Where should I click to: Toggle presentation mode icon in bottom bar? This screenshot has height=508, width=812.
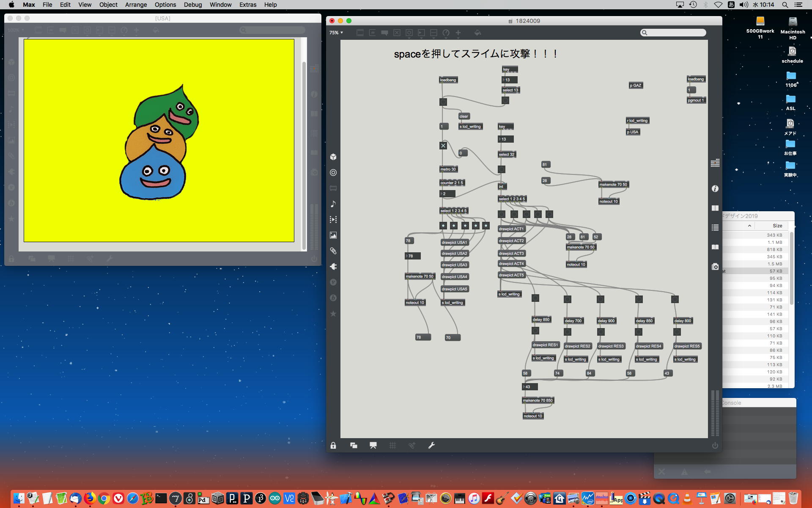pyautogui.click(x=373, y=445)
